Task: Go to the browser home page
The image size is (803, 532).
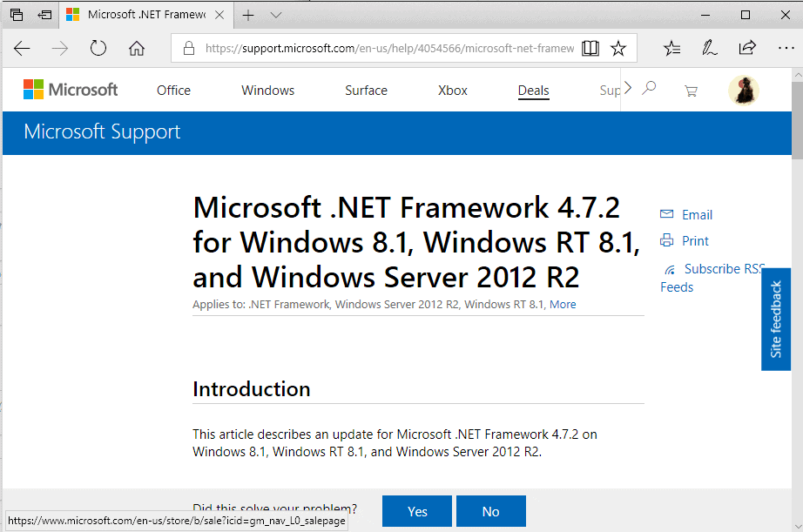Action: [x=137, y=48]
